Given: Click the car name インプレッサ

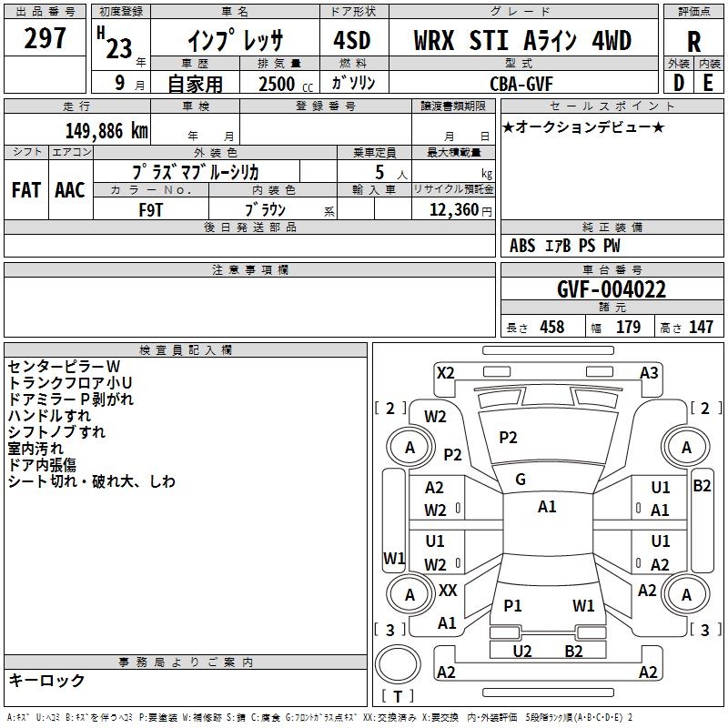Looking at the screenshot, I should tap(235, 40).
